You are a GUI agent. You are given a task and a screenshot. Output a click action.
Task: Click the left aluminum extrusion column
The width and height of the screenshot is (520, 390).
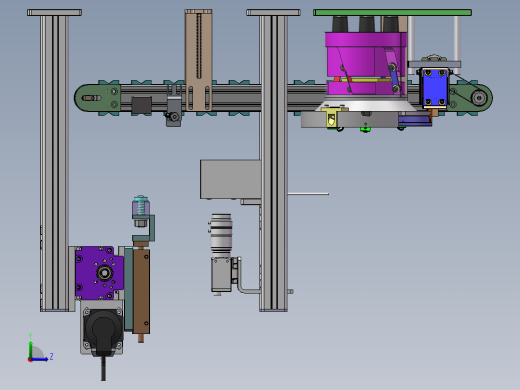(x=54, y=163)
